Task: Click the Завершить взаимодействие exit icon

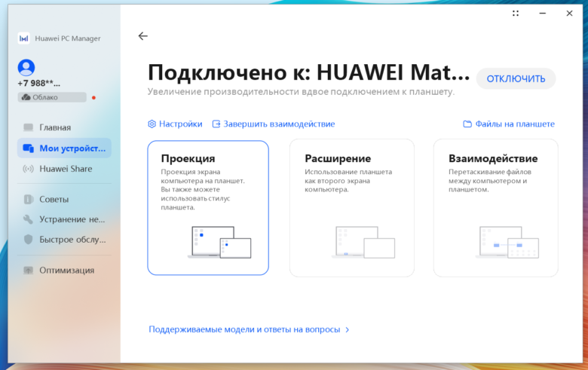Action: click(x=216, y=124)
